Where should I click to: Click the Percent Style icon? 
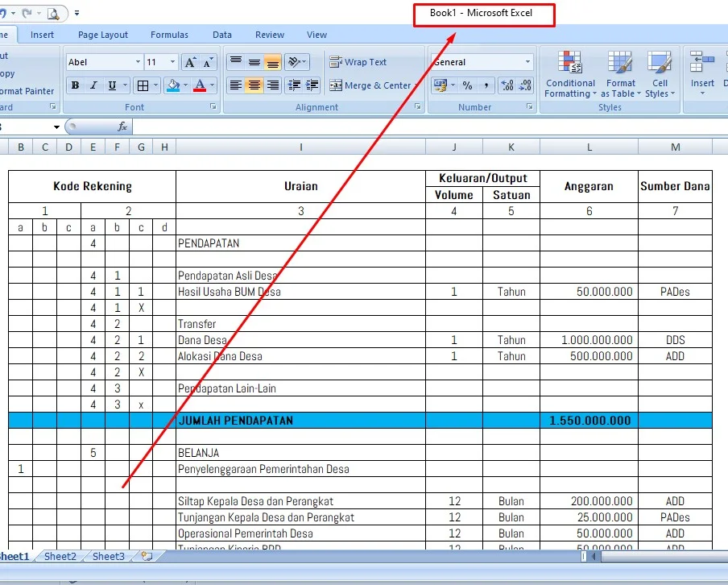pyautogui.click(x=467, y=85)
